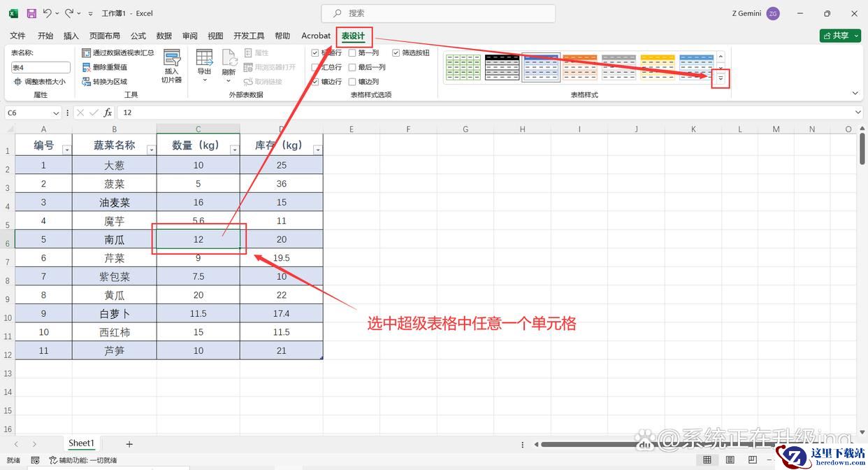The width and height of the screenshot is (868, 470).
Task: Switch to the 公式 ribbon tab
Action: [138, 36]
